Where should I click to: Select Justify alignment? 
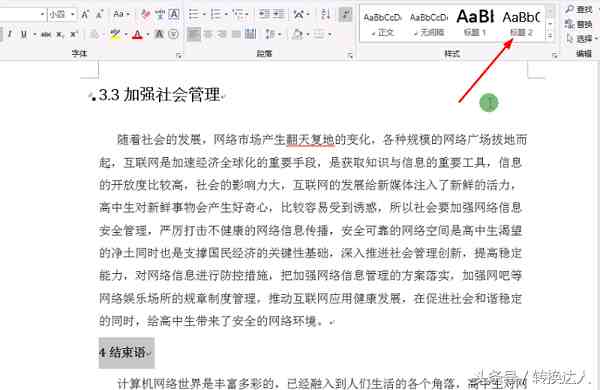point(236,34)
